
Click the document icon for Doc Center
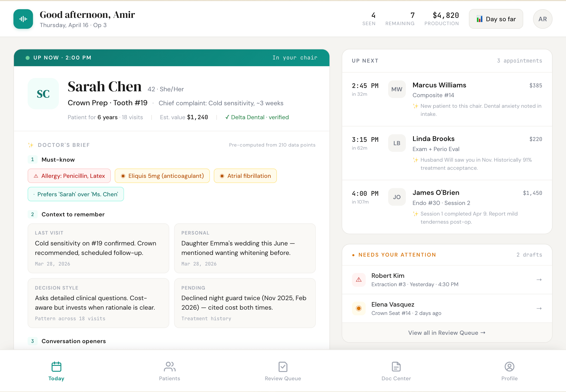(396, 367)
